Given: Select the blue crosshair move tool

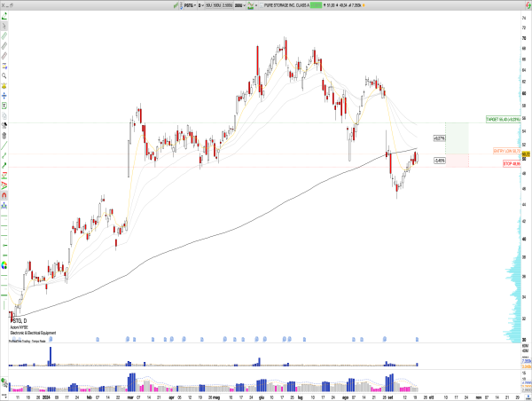Looking at the screenshot, I should coord(4,96).
